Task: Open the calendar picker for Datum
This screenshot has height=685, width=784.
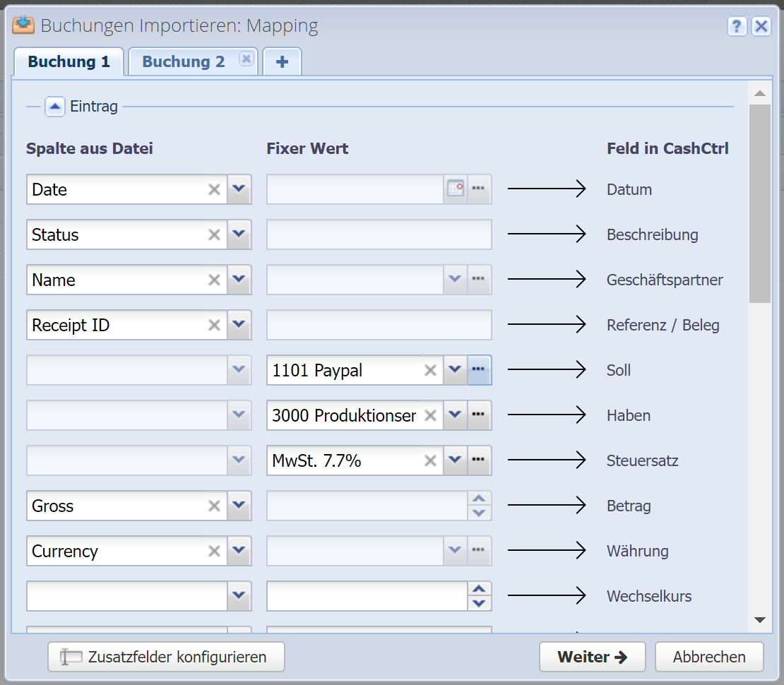Action: point(456,189)
